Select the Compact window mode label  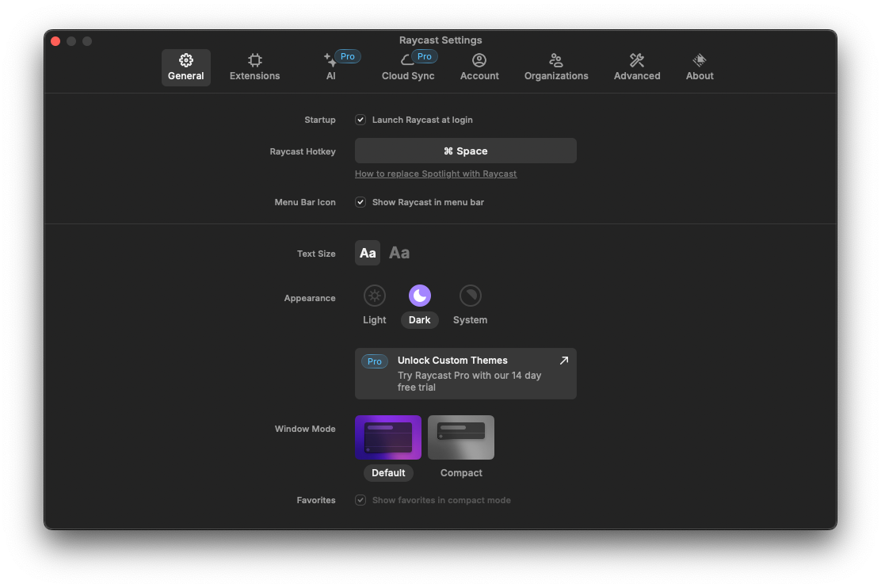[461, 473]
